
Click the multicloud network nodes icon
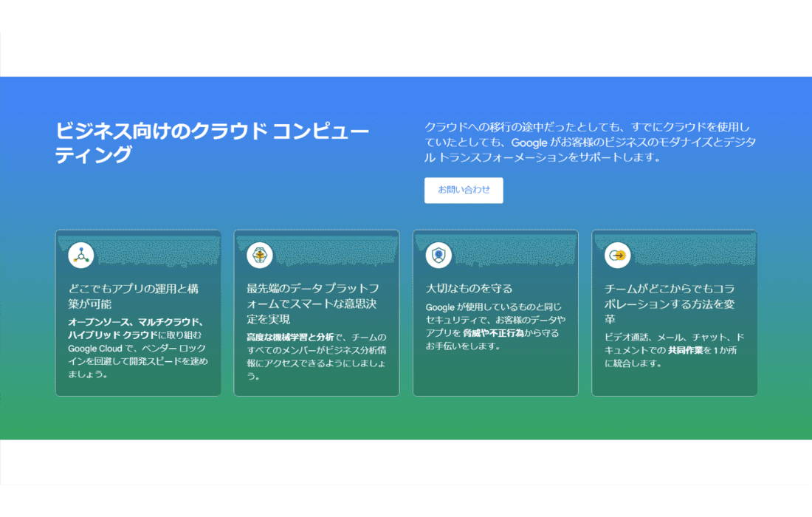tap(80, 256)
